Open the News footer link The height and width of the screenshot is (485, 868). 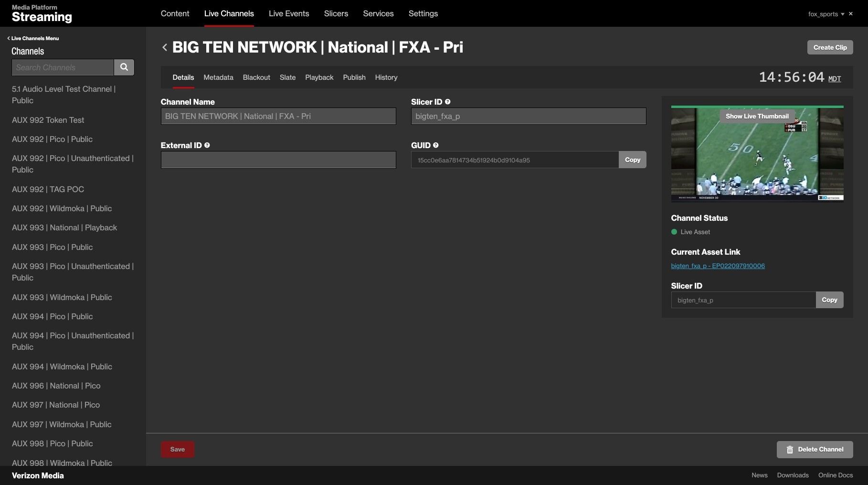[759, 475]
